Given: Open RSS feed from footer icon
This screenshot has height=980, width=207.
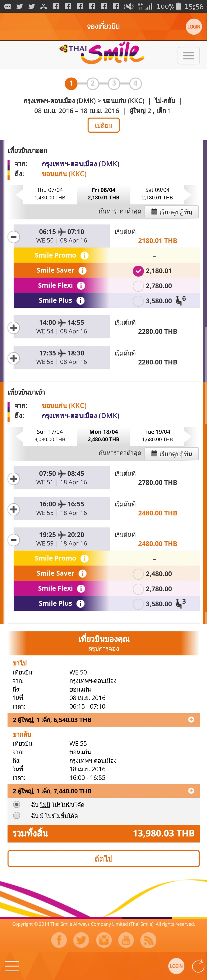Looking at the screenshot, I should click(148, 940).
